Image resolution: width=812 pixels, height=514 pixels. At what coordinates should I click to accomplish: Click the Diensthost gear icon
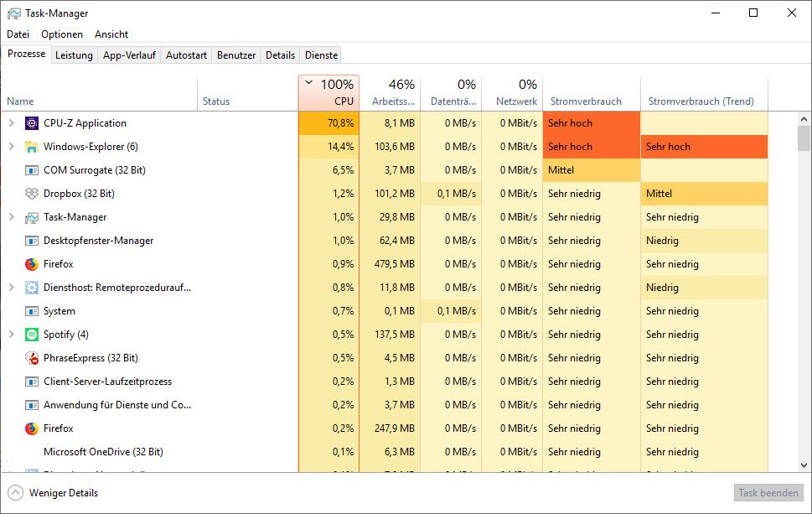point(32,288)
